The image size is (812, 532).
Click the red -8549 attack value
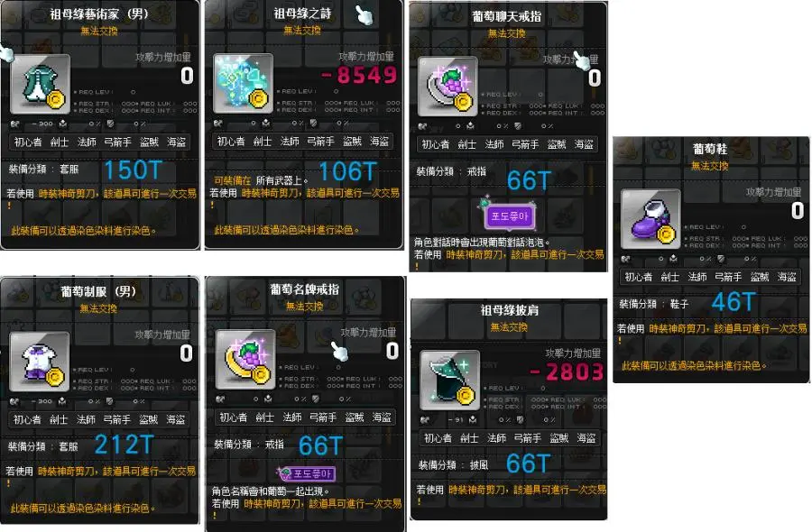(x=359, y=76)
